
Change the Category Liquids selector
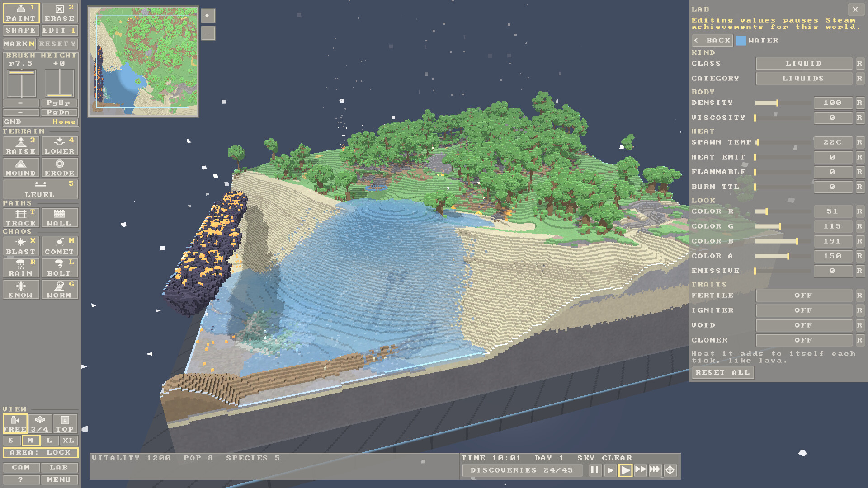tap(804, 79)
